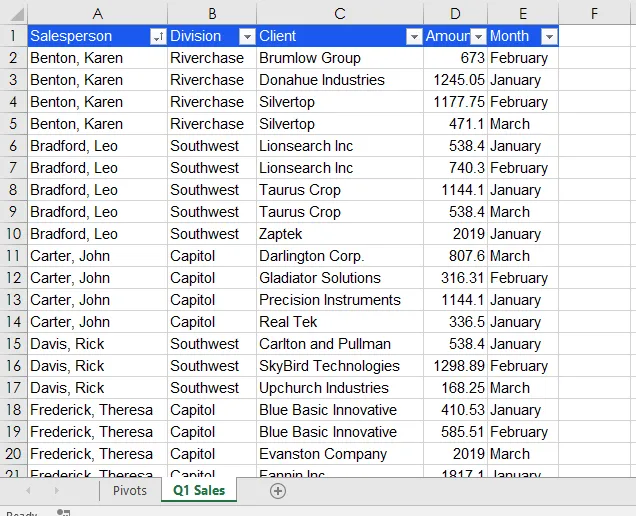Select the amount 673 cell
The height and width of the screenshot is (516, 636).
pos(456,58)
